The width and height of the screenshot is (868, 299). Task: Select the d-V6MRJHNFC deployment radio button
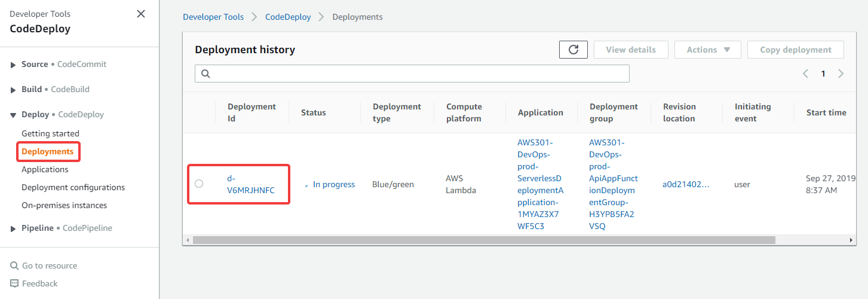199,184
